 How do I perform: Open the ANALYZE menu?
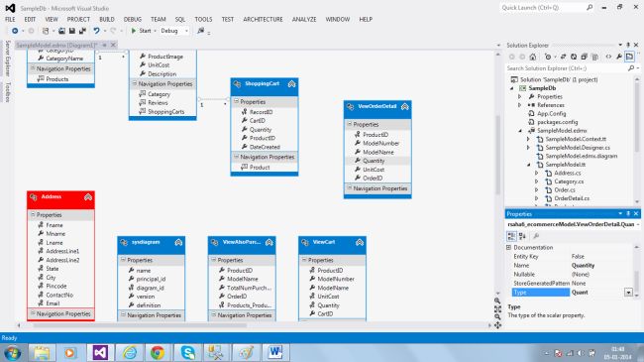304,19
